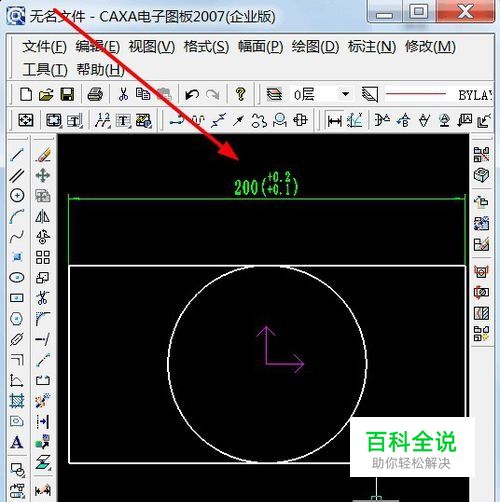Select the Text tool letter A
The image size is (500, 502).
[17, 442]
